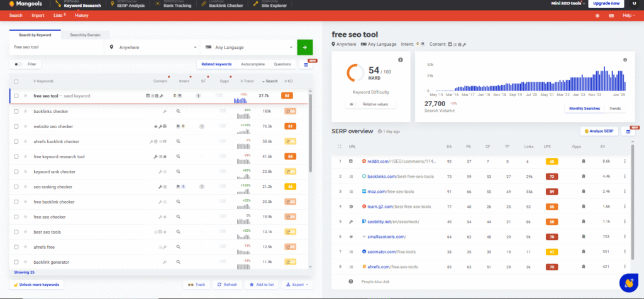Open Mini SEO tools account dropdown
Screen dimensions: 644x299
tap(568, 4)
